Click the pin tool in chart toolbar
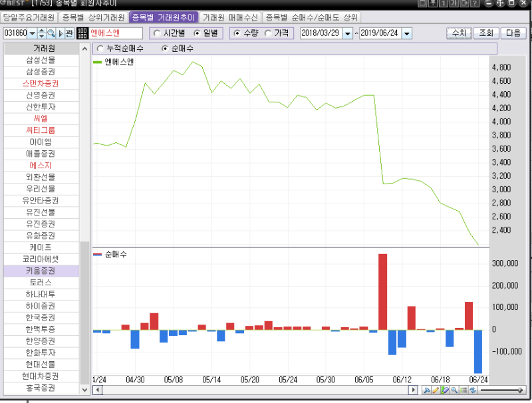Screen dimensions: 532x403 click(x=427, y=390)
